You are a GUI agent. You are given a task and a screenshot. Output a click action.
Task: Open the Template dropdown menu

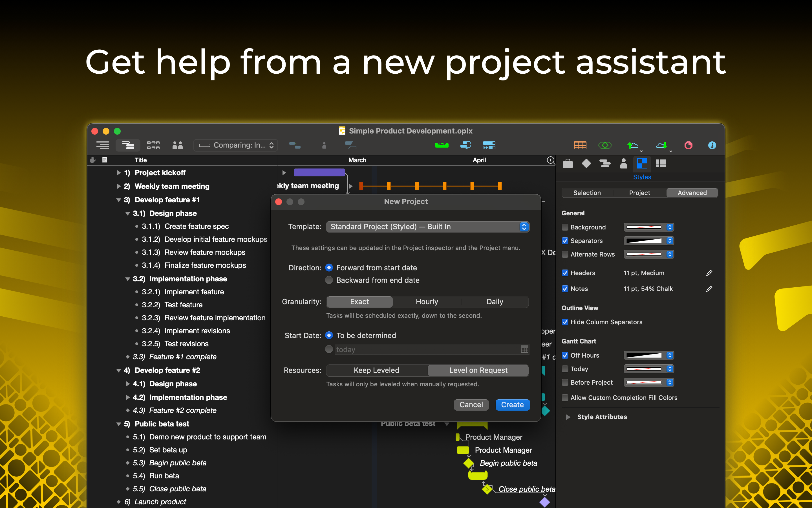point(427,227)
